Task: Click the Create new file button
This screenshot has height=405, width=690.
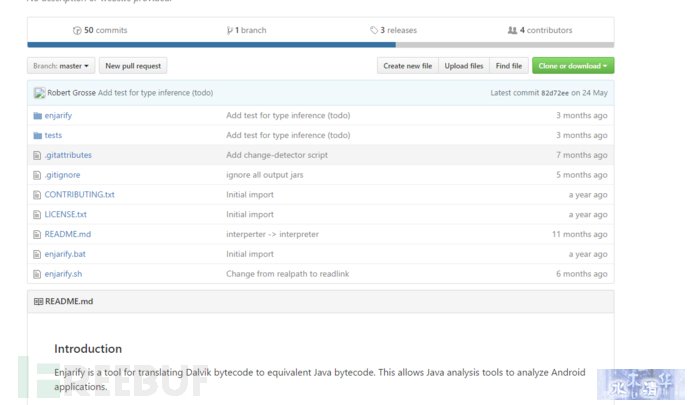Action: pyautogui.click(x=407, y=66)
